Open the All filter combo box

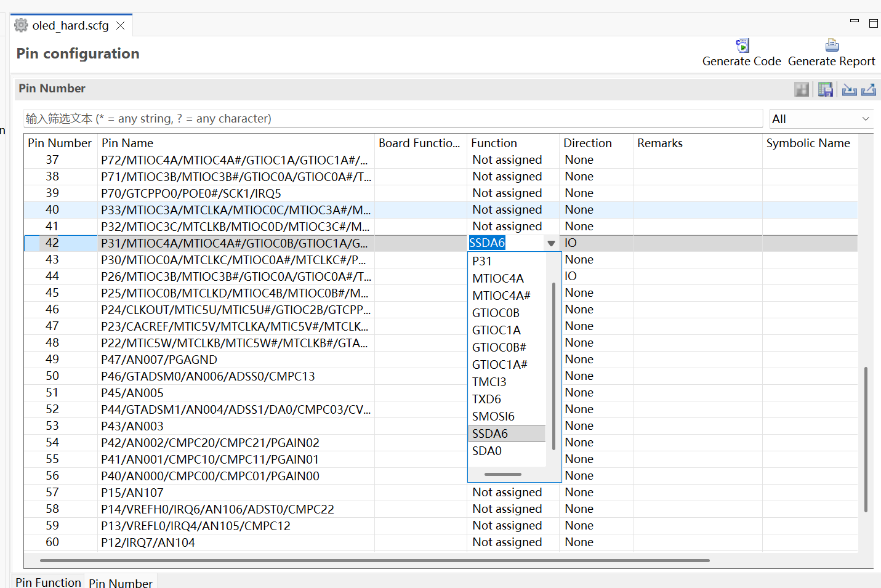click(821, 119)
